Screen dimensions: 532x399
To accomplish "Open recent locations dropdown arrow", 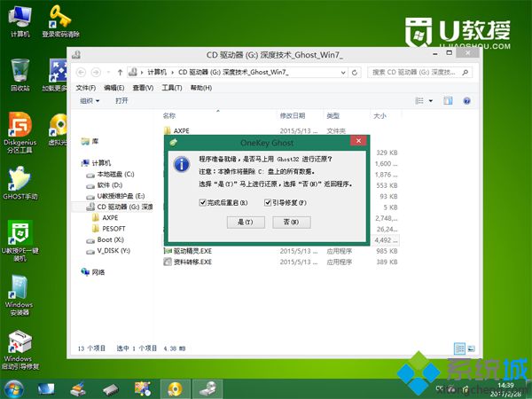I will tap(108, 73).
